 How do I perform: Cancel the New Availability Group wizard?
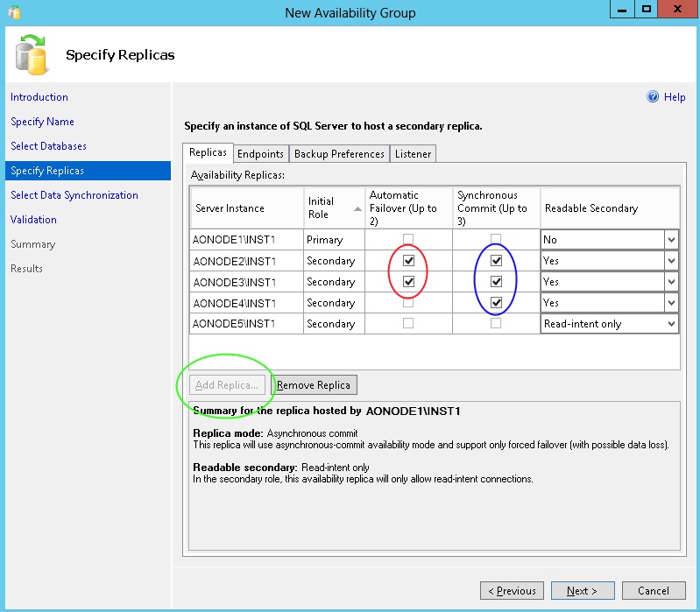click(x=653, y=591)
